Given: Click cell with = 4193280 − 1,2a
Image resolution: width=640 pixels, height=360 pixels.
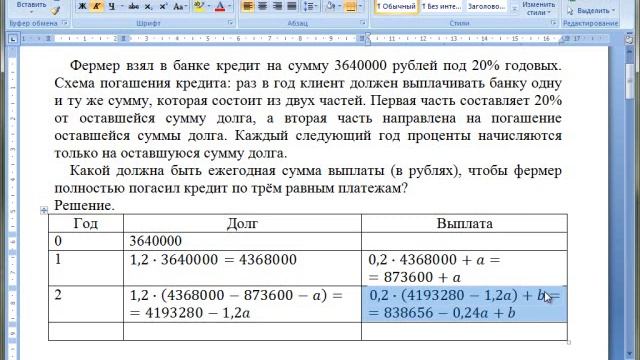Looking at the screenshot, I should coord(242,304).
